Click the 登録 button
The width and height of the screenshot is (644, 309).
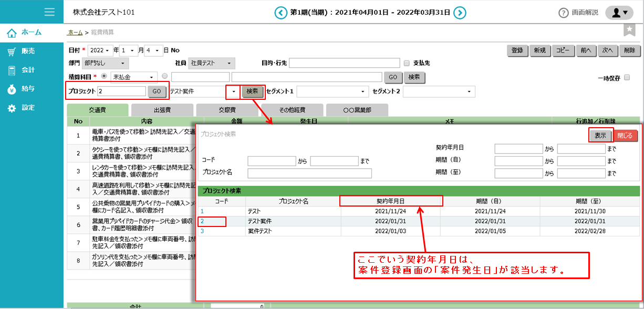(x=517, y=50)
